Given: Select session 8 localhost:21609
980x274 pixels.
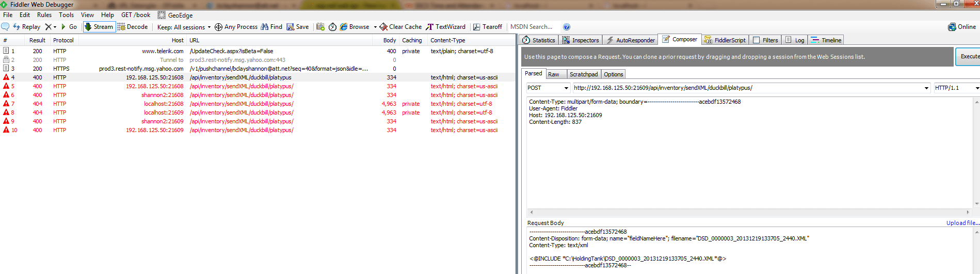Looking at the screenshot, I should coord(258,112).
